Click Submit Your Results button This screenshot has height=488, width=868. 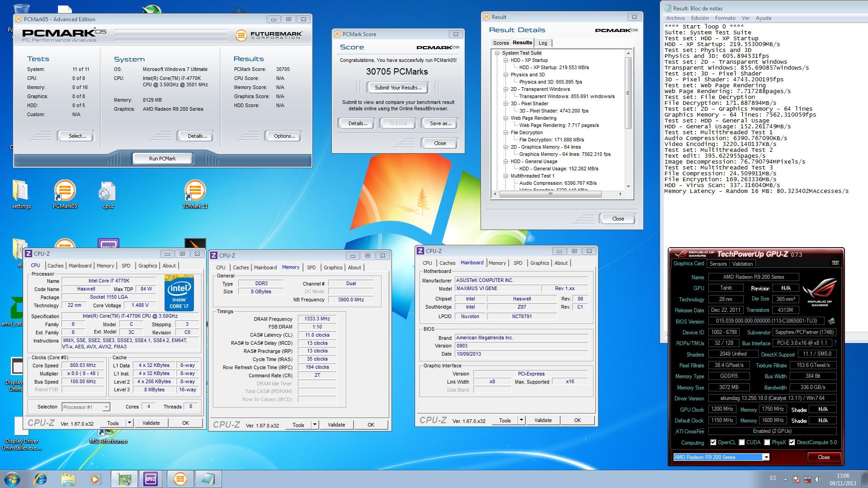398,88
